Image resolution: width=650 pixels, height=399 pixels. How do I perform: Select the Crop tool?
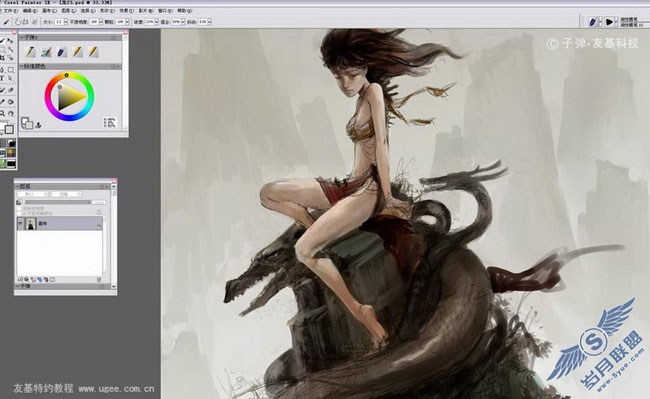pyautogui.click(x=2, y=58)
